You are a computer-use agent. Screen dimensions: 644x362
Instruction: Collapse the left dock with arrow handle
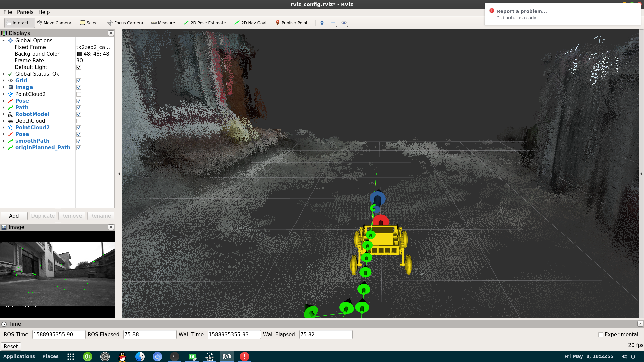point(119,174)
